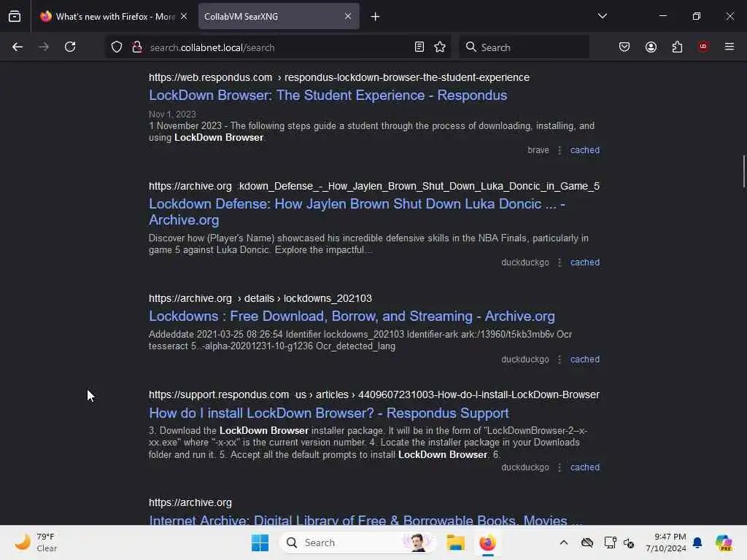Screen dimensions: 747x560
Task: Click the Windows taskbar Search box
Action: [x=357, y=542]
